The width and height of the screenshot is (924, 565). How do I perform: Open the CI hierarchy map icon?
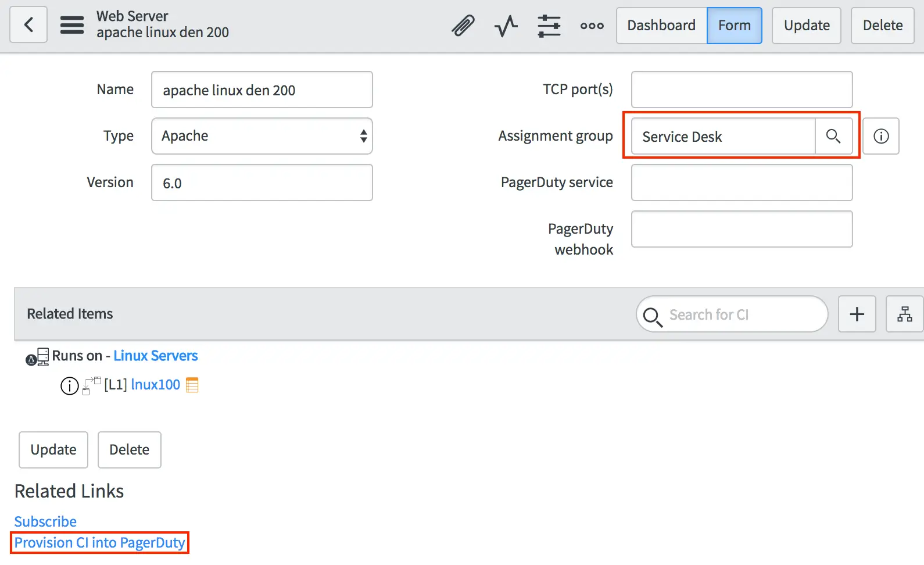905,314
